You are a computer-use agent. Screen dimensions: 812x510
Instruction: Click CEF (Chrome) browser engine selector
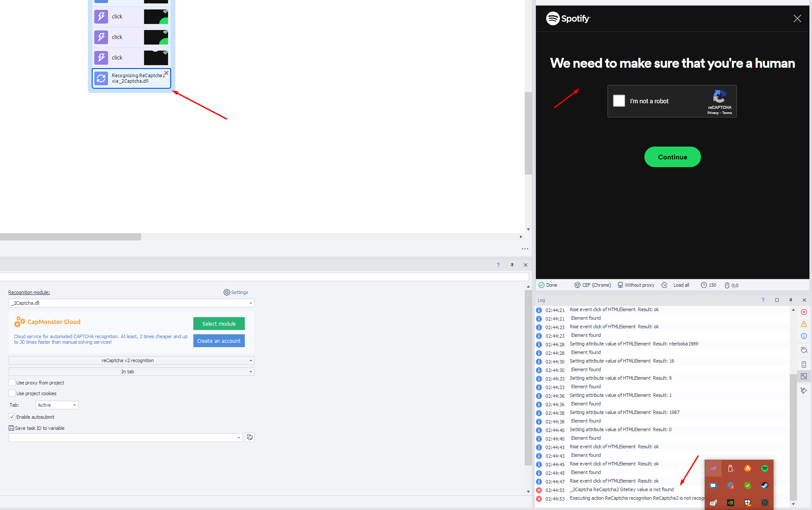click(x=593, y=285)
